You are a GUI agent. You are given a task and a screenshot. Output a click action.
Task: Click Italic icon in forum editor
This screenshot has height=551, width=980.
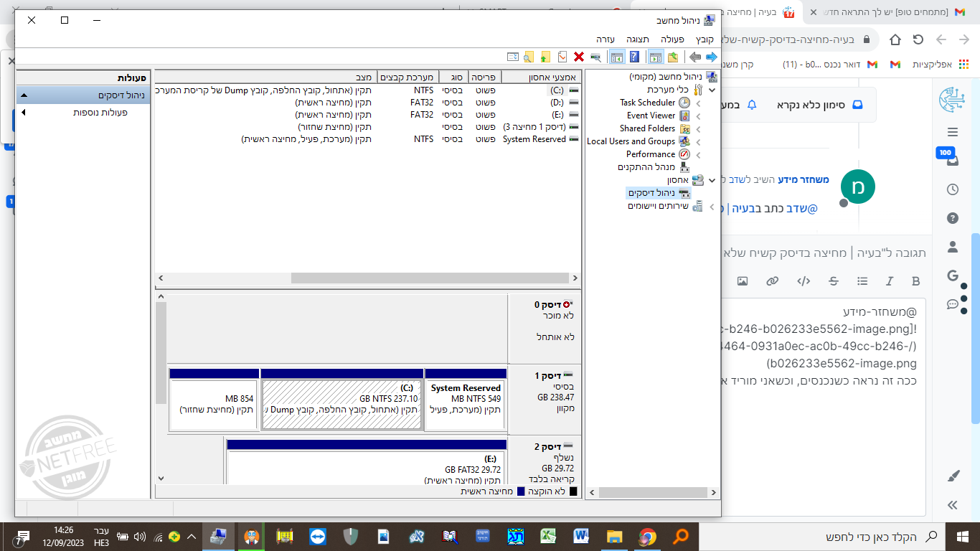click(x=890, y=281)
